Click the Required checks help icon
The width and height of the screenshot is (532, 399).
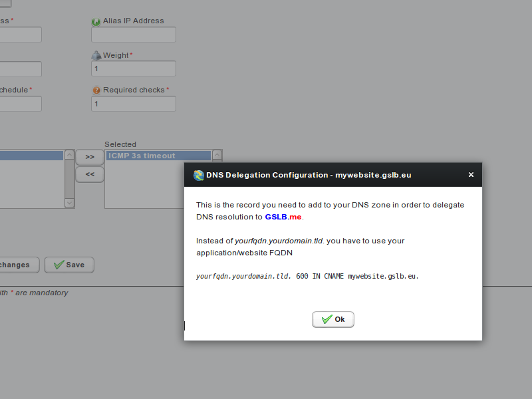pos(96,90)
